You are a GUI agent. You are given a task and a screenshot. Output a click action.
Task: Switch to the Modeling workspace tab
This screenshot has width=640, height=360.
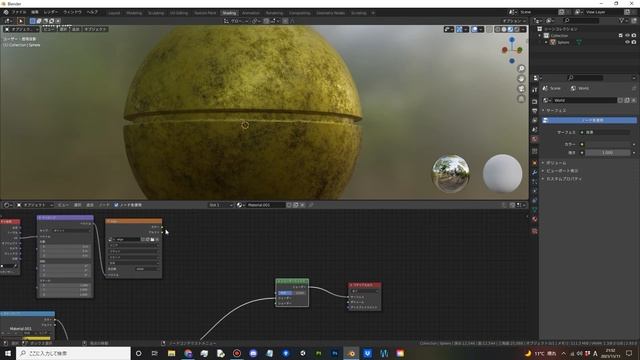pos(134,13)
